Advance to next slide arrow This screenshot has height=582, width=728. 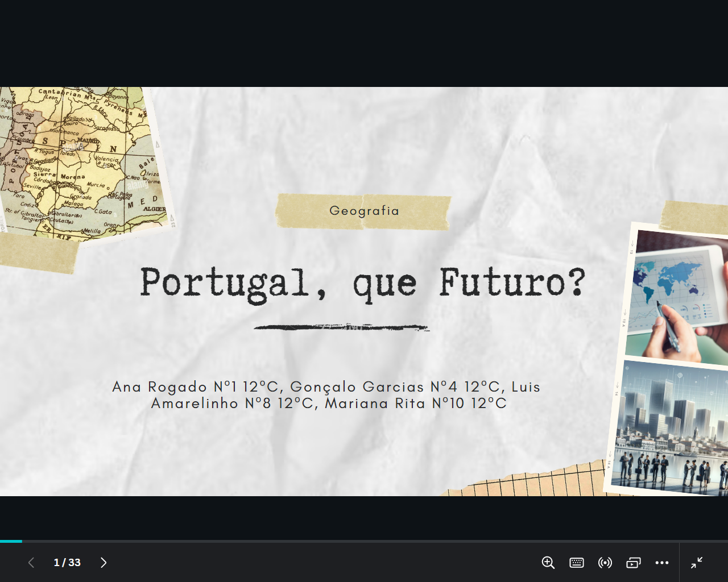tap(104, 563)
